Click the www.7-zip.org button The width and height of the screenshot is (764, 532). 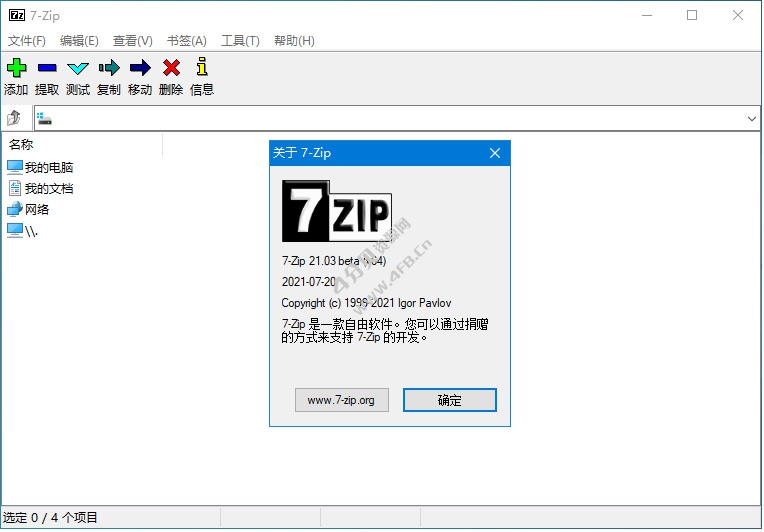pos(342,400)
